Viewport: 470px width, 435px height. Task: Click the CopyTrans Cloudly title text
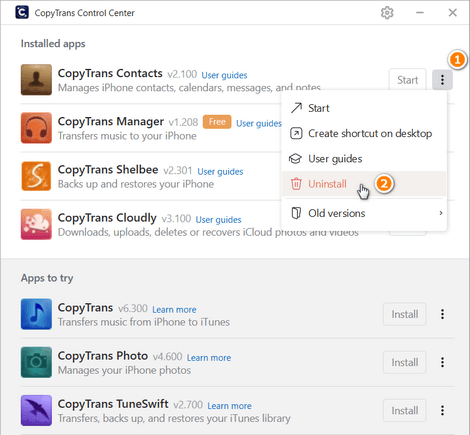coord(107,218)
